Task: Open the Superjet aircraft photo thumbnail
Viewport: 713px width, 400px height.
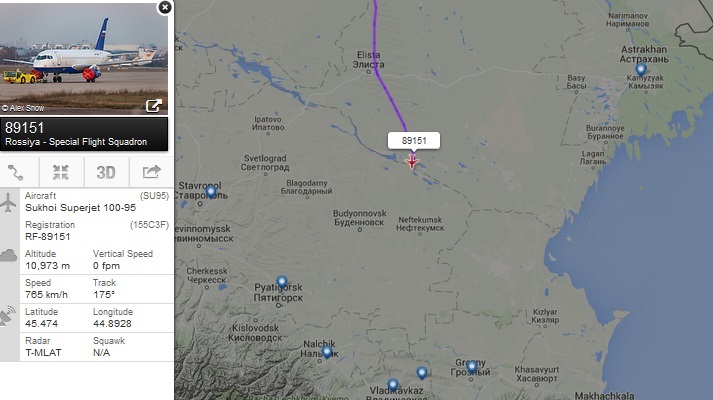Action: [x=84, y=58]
